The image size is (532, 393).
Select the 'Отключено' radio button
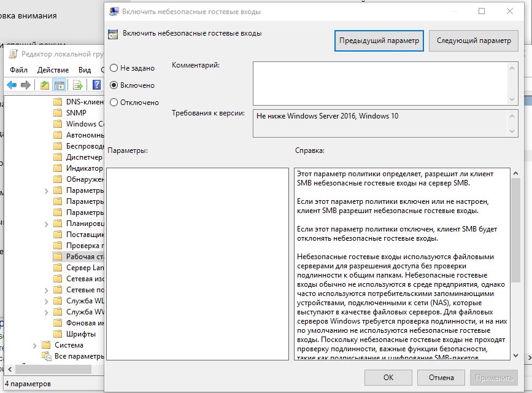pos(114,103)
